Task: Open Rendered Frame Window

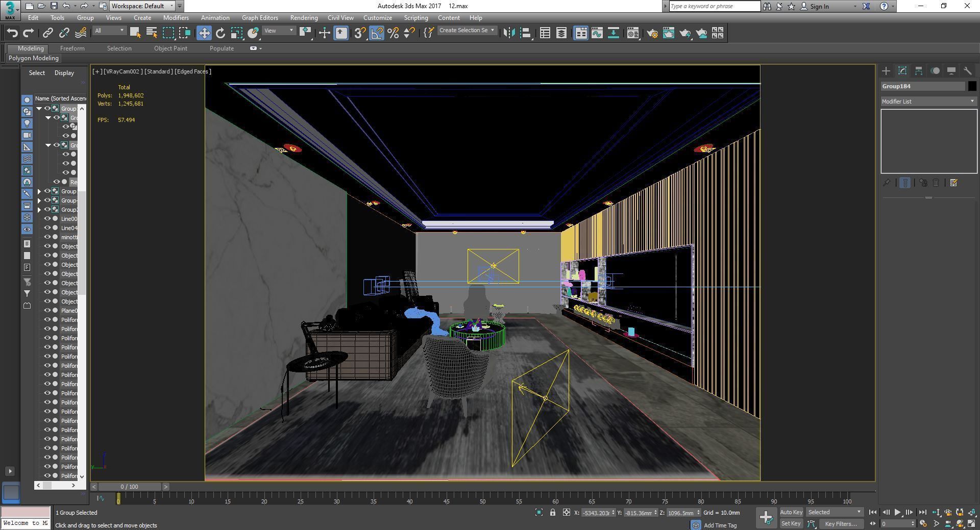Action: coord(669,33)
